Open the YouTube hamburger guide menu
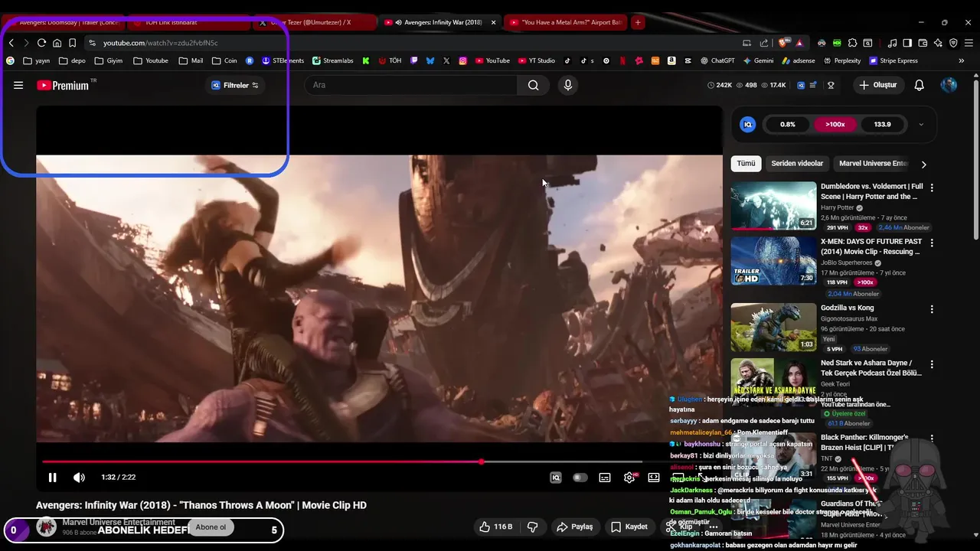The height and width of the screenshot is (551, 980). point(18,85)
